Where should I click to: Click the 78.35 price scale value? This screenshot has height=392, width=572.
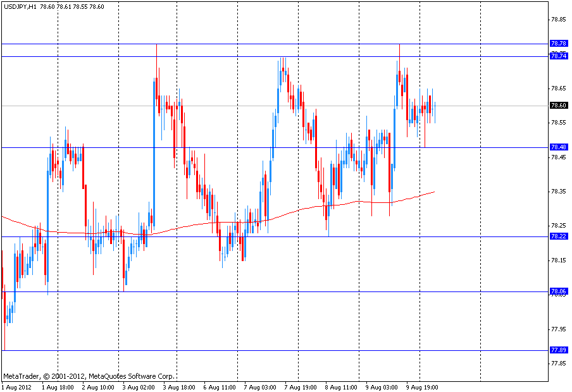tap(558, 192)
